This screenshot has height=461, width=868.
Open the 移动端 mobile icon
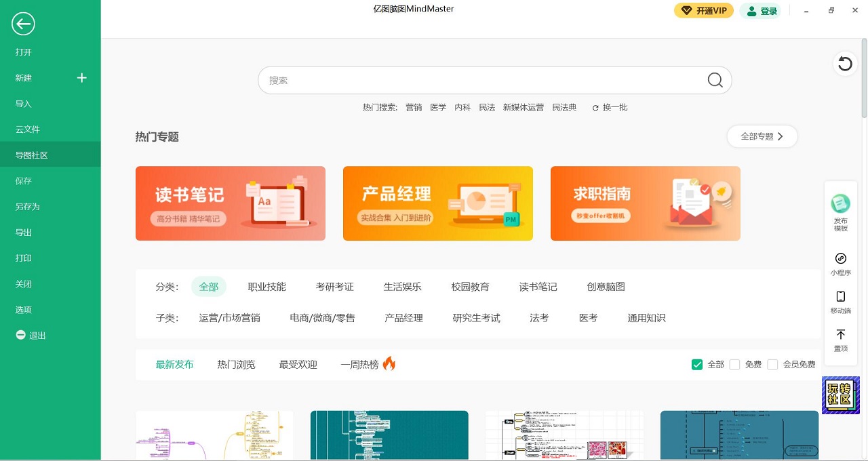tap(841, 296)
